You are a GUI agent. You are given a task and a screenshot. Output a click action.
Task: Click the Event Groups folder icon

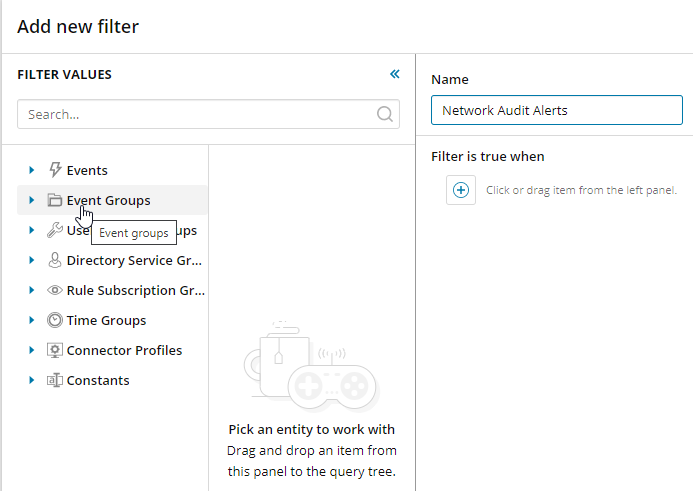(56, 200)
